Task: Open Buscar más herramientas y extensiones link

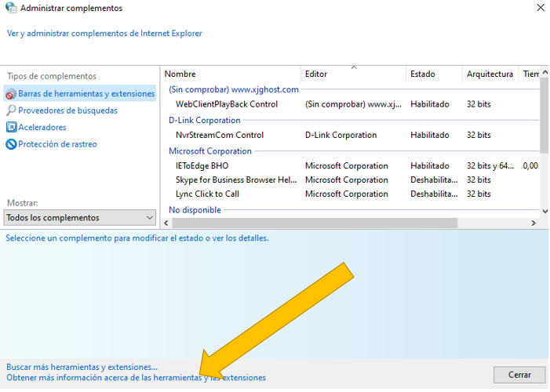Action: [x=82, y=367]
